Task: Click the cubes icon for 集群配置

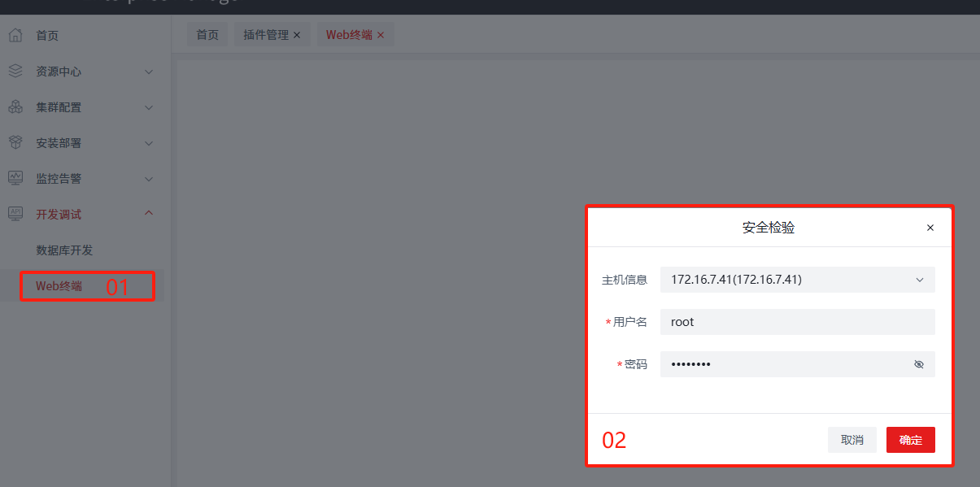Action: (x=15, y=107)
